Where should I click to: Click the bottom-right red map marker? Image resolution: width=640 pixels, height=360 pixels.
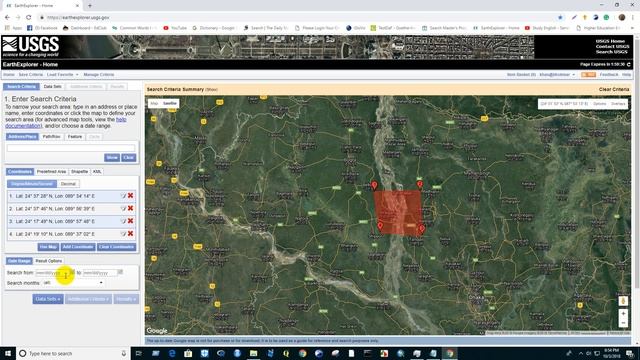pyautogui.click(x=422, y=229)
